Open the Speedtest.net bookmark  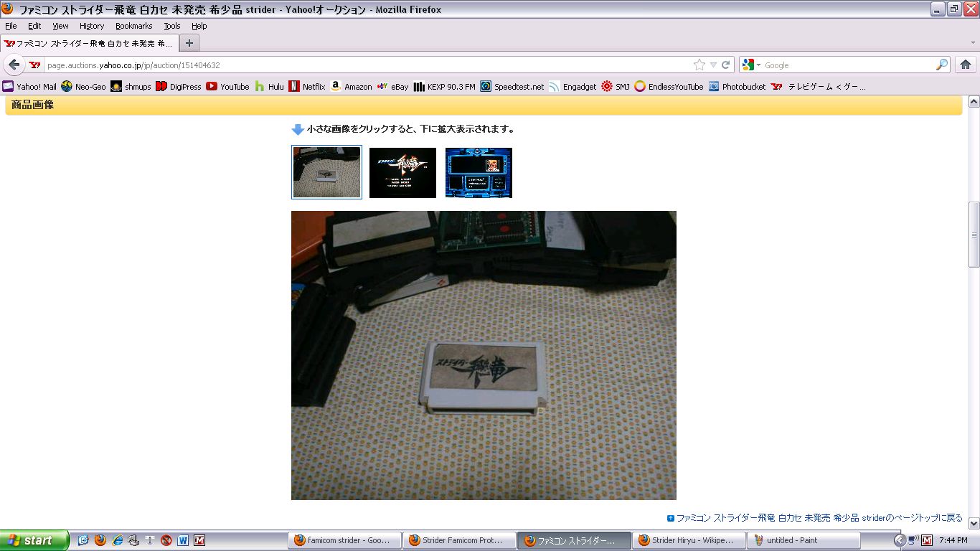coord(512,87)
